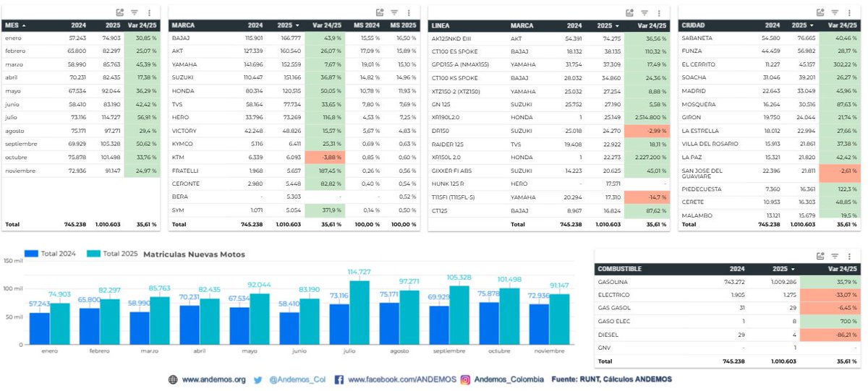Image resolution: width=868 pixels, height=391 pixels.
Task: Sort LINEA table by LINEA column header
Action: [x=441, y=25]
